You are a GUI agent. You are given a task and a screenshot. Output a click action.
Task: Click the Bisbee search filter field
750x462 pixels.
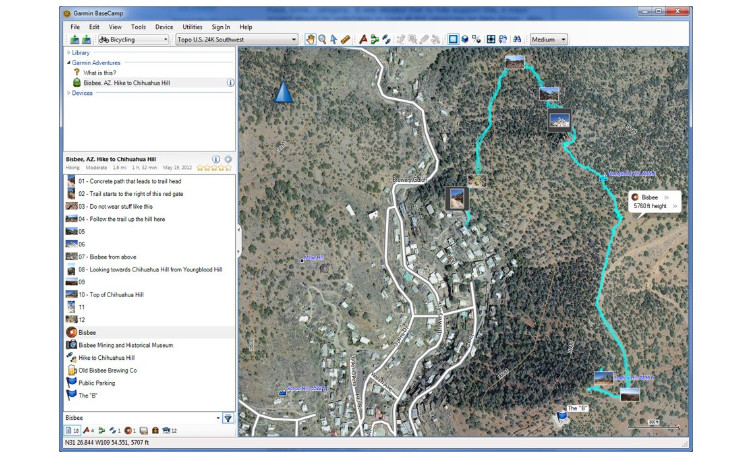point(142,418)
